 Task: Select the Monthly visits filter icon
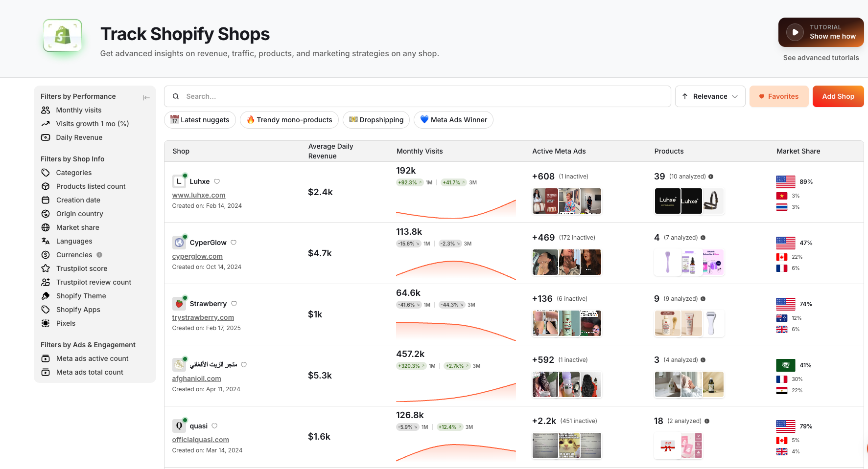46,110
